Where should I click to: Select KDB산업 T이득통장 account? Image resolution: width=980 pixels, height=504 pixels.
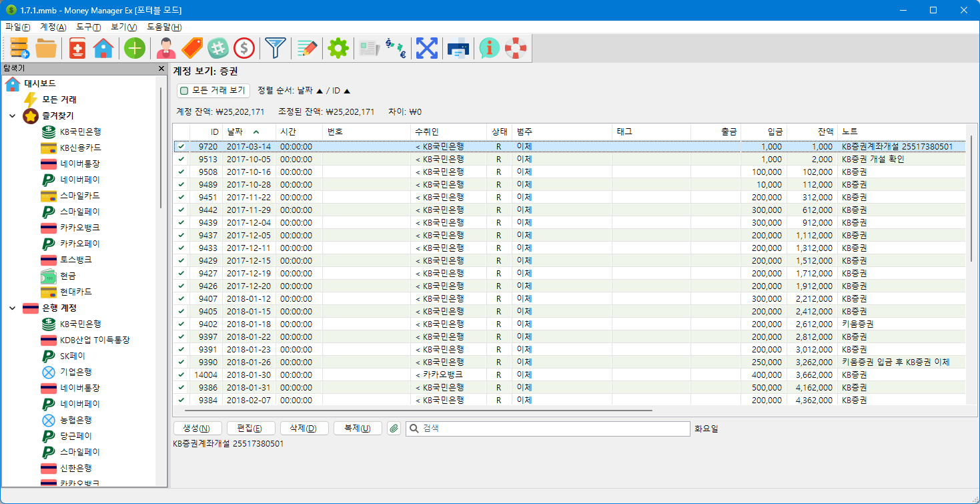95,340
